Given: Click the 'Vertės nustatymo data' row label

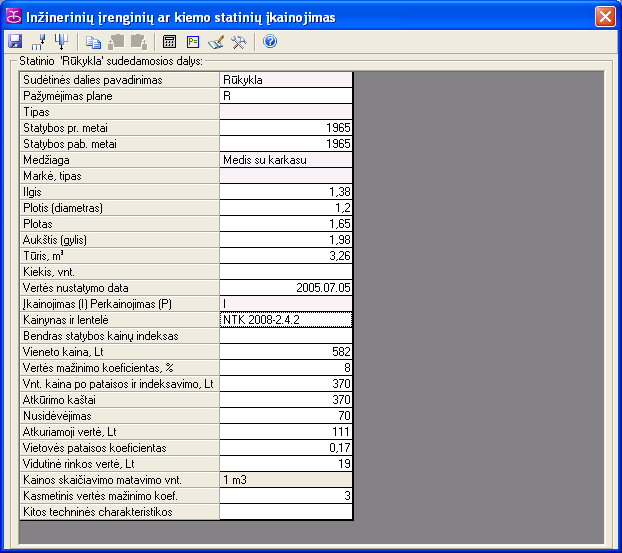Looking at the screenshot, I should [x=119, y=288].
